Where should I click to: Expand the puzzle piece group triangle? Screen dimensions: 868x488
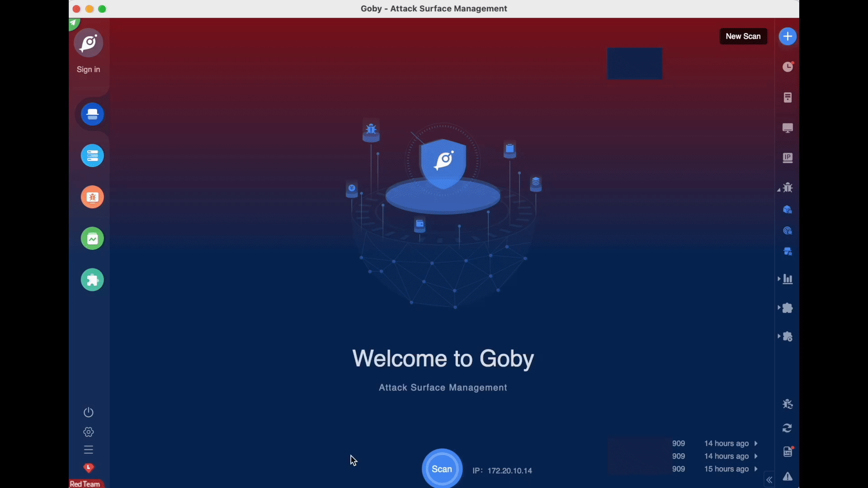click(779, 307)
